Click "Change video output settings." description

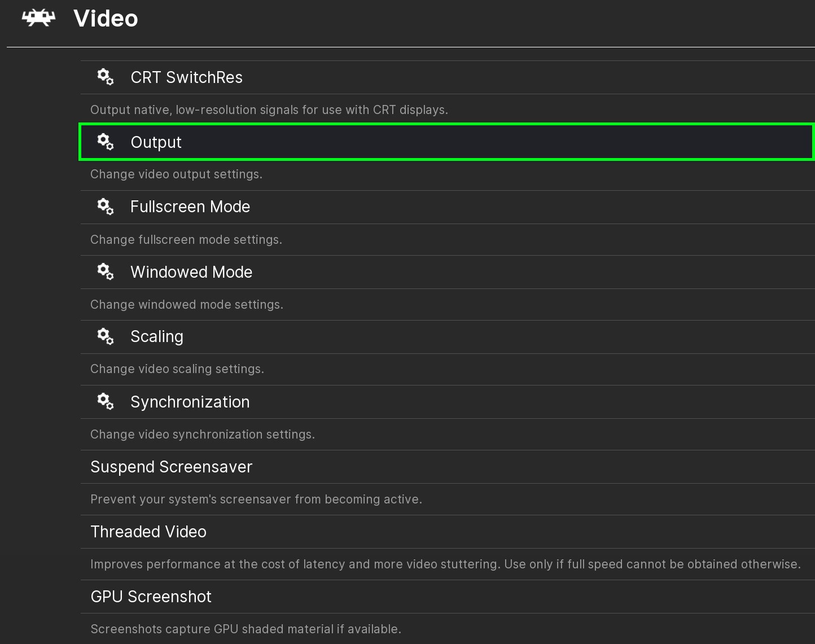coord(176,174)
